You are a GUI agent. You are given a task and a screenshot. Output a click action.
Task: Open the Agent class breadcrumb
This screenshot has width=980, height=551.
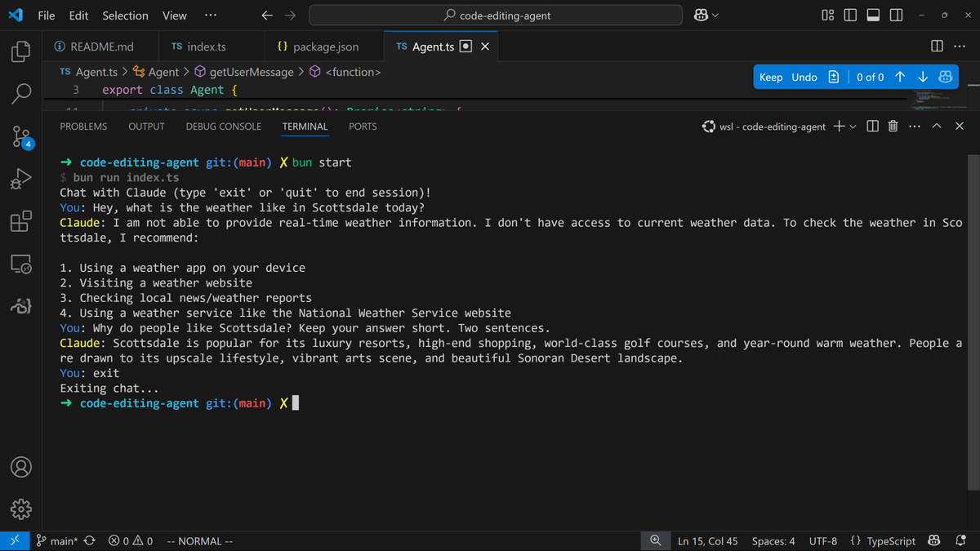(x=155, y=72)
